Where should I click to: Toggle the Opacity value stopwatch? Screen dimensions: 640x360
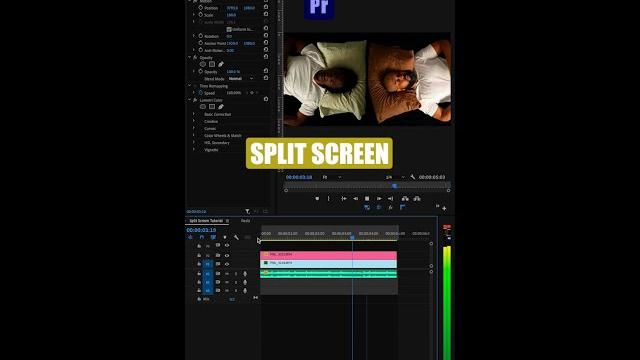(200, 71)
